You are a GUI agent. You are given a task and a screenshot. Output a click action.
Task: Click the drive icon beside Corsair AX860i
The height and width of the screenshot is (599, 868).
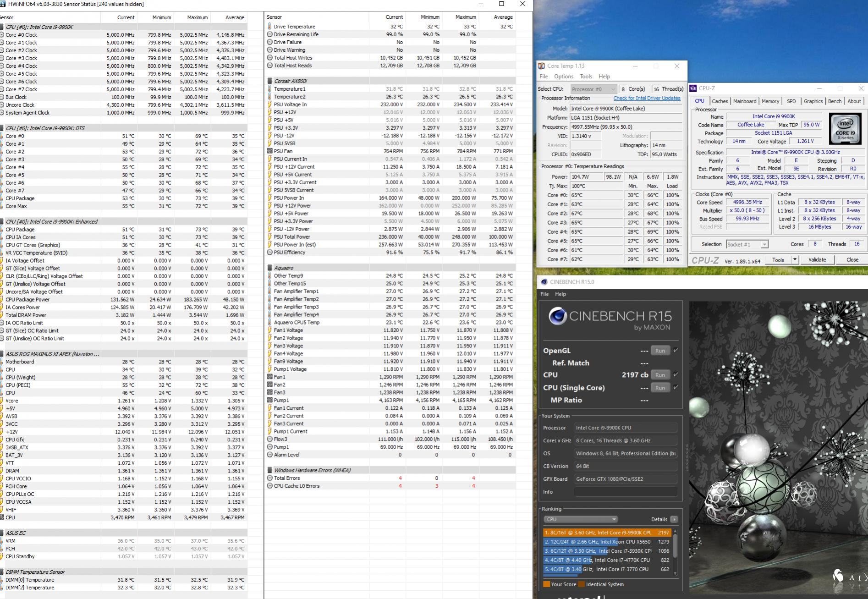pos(270,81)
